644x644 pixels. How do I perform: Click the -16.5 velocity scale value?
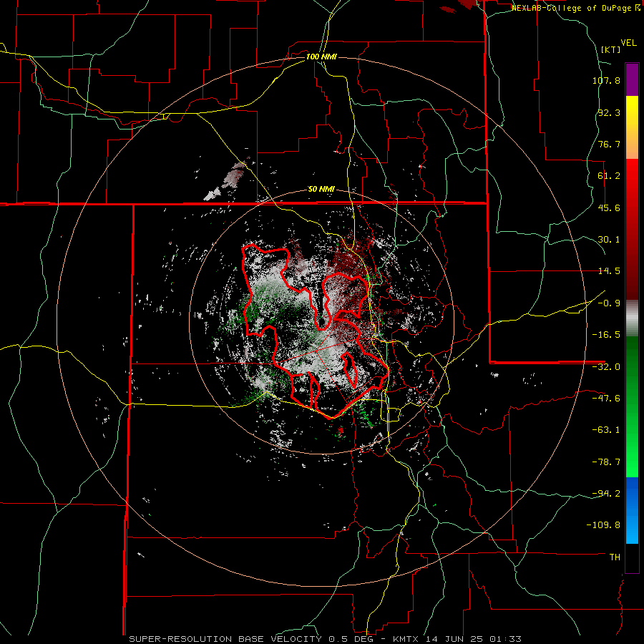click(606, 335)
